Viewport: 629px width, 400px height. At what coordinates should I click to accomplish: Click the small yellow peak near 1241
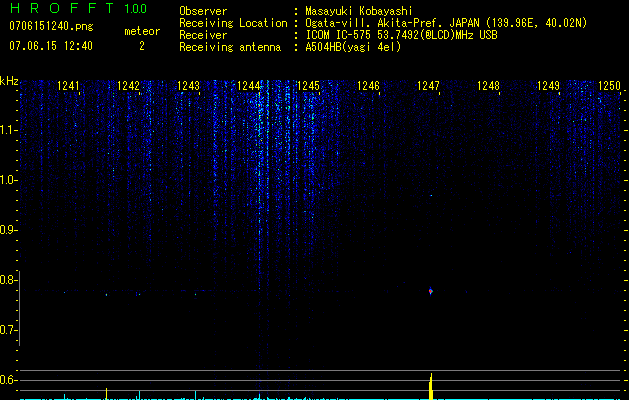coord(106,394)
